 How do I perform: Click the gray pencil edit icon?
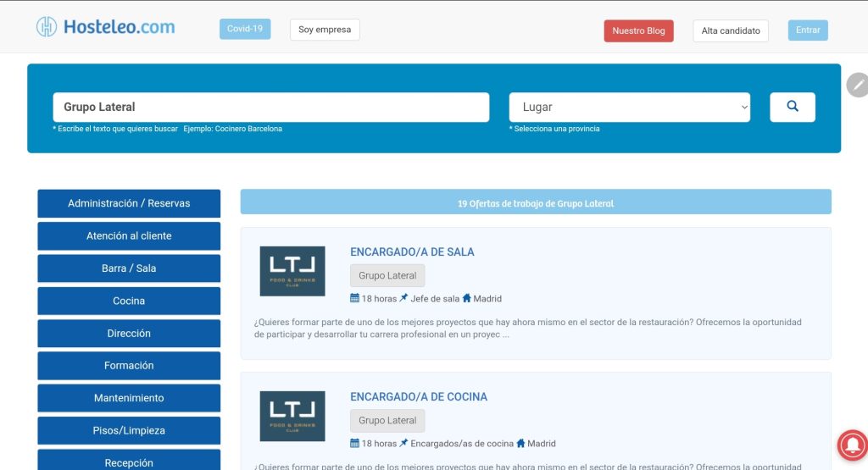click(x=858, y=86)
